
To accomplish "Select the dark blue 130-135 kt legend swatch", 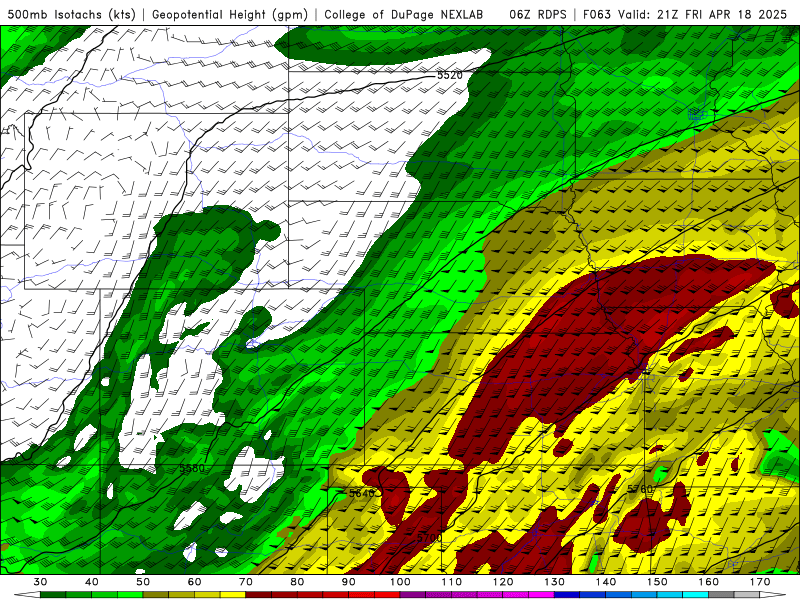I will tap(567, 595).
